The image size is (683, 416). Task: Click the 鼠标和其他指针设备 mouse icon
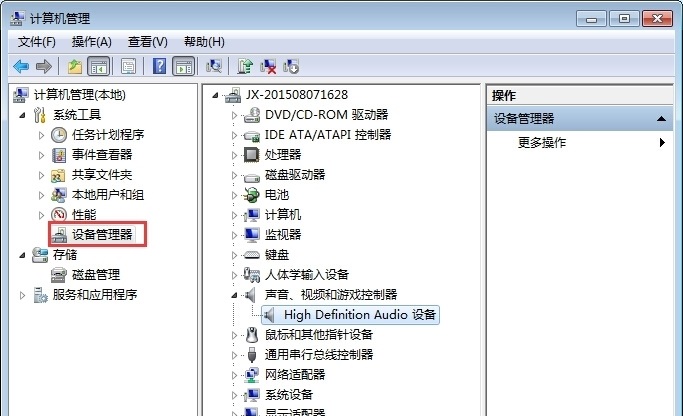coord(252,335)
